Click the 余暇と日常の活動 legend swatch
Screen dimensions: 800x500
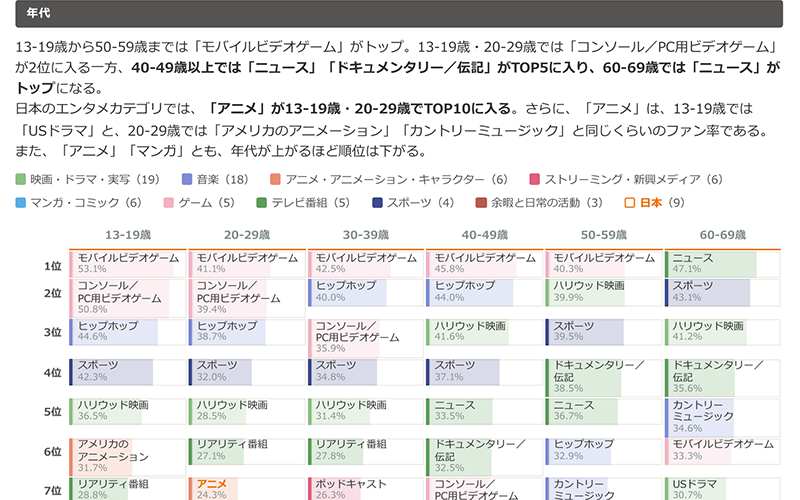click(481, 203)
